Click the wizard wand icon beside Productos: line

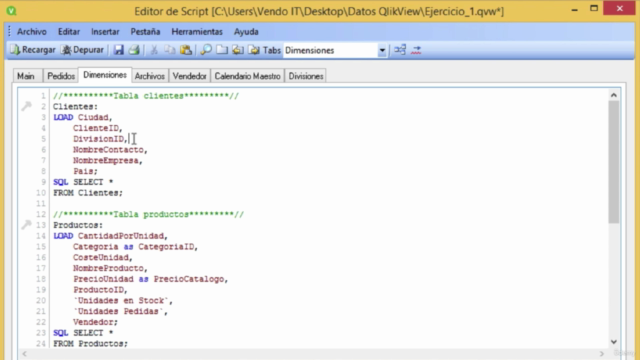pos(26,225)
